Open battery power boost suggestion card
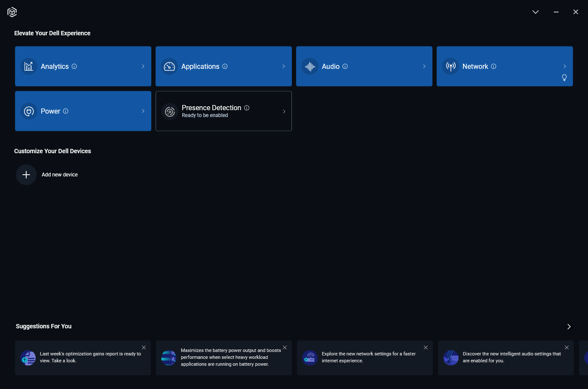Screen dimensions: 588x389 click(224, 358)
